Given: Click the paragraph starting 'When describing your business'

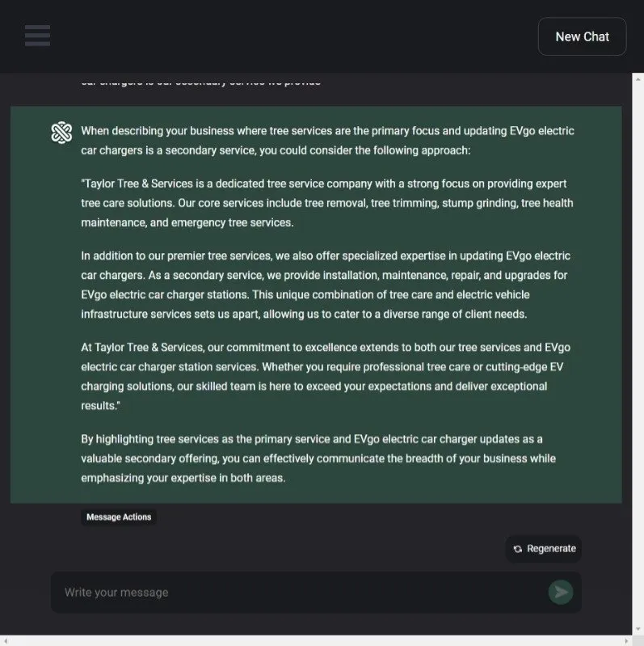Looking at the screenshot, I should 327,141.
